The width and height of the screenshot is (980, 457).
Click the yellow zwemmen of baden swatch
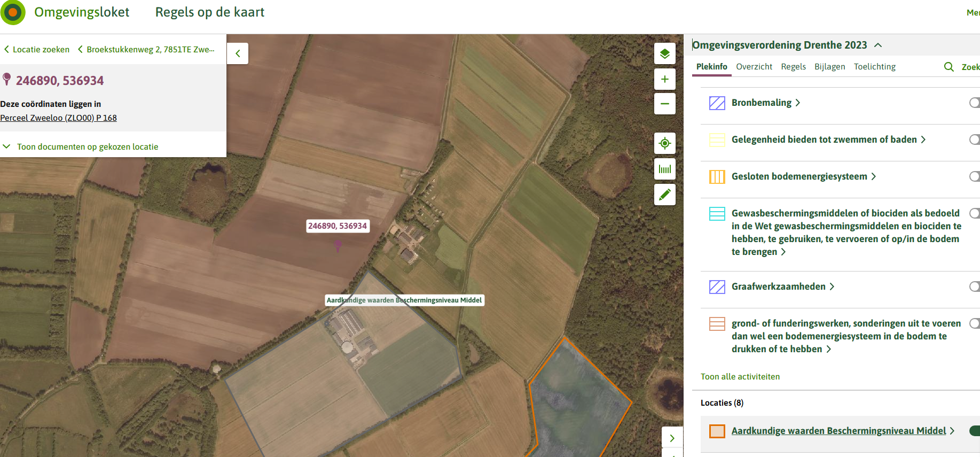tap(717, 140)
